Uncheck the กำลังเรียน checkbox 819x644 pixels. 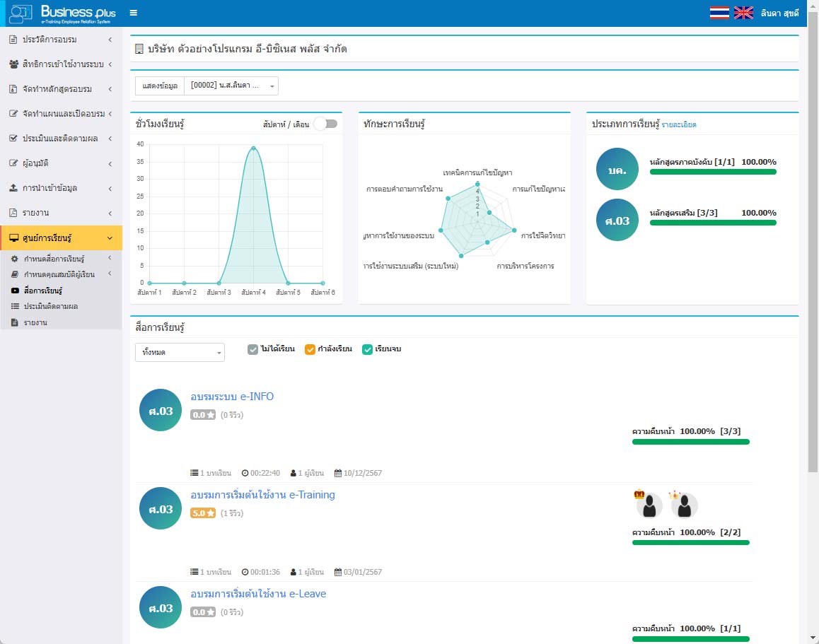pyautogui.click(x=310, y=349)
